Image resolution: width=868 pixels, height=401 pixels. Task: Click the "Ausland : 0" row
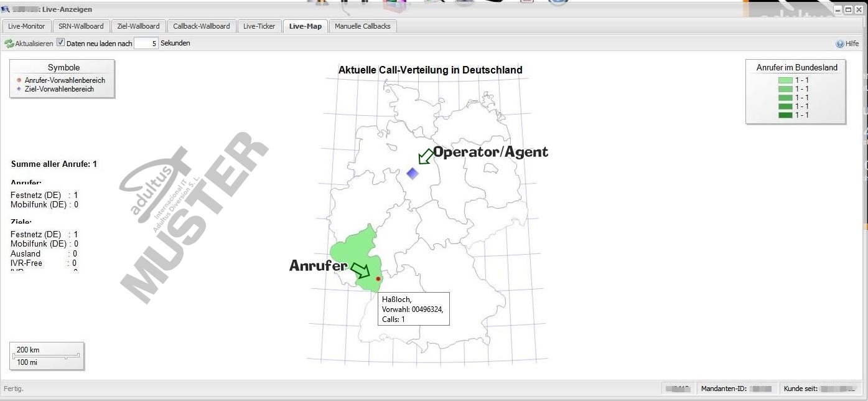point(44,253)
